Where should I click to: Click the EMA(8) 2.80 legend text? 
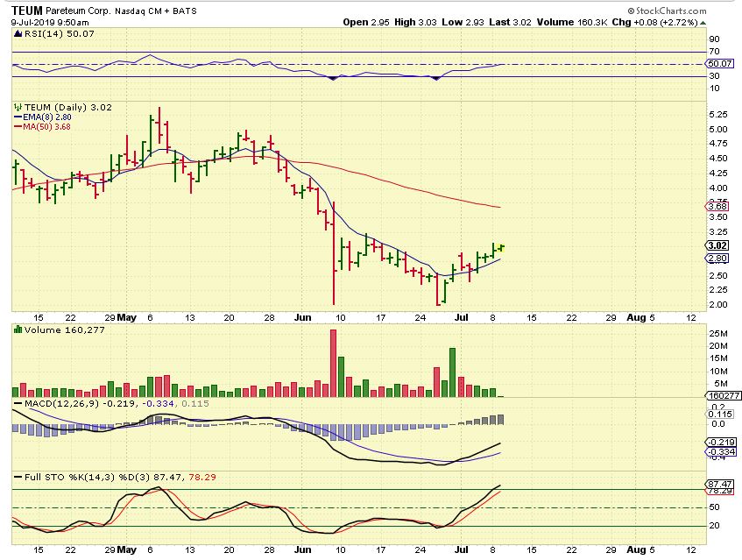pyautogui.click(x=47, y=117)
